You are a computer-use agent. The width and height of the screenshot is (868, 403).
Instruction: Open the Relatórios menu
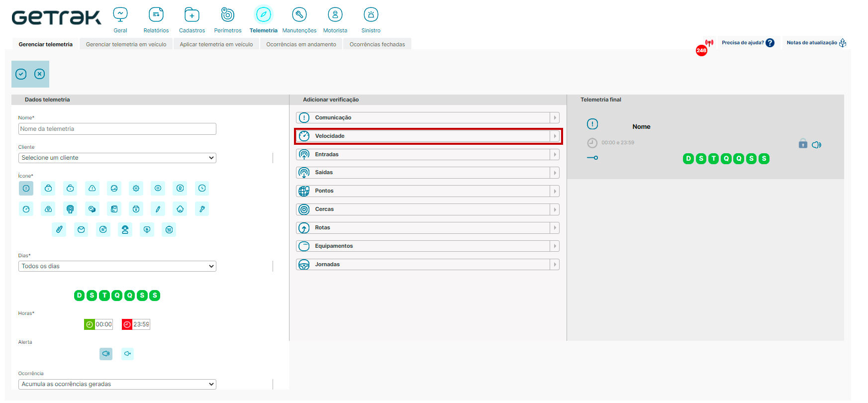click(156, 20)
